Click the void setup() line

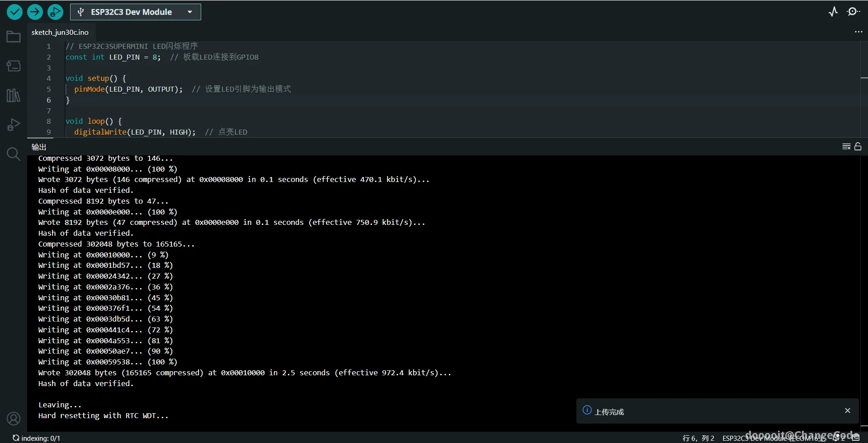[96, 79]
